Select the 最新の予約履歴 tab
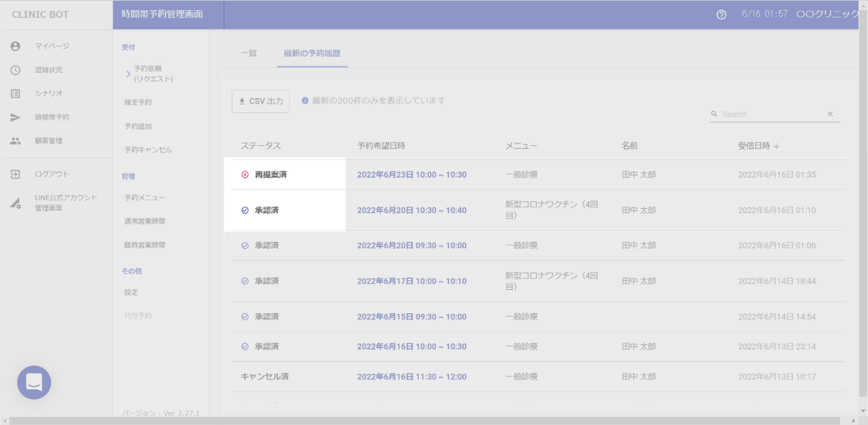This screenshot has width=868, height=425. (x=312, y=53)
